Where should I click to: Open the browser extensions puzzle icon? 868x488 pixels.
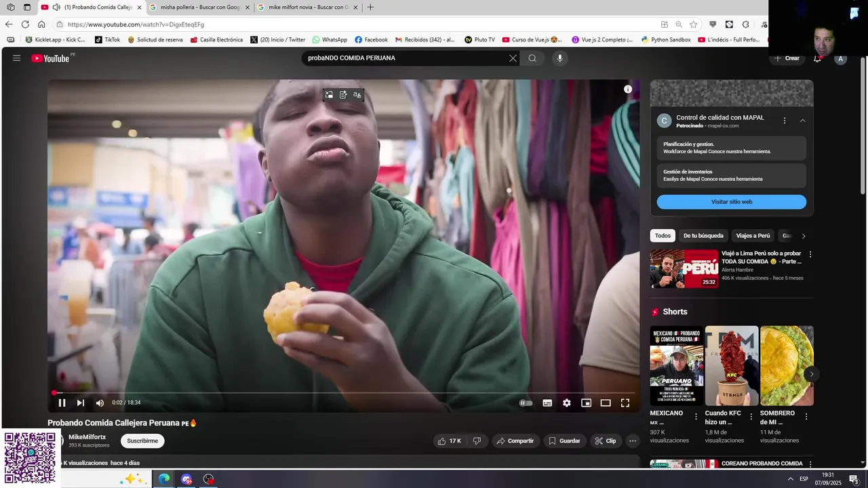[745, 24]
